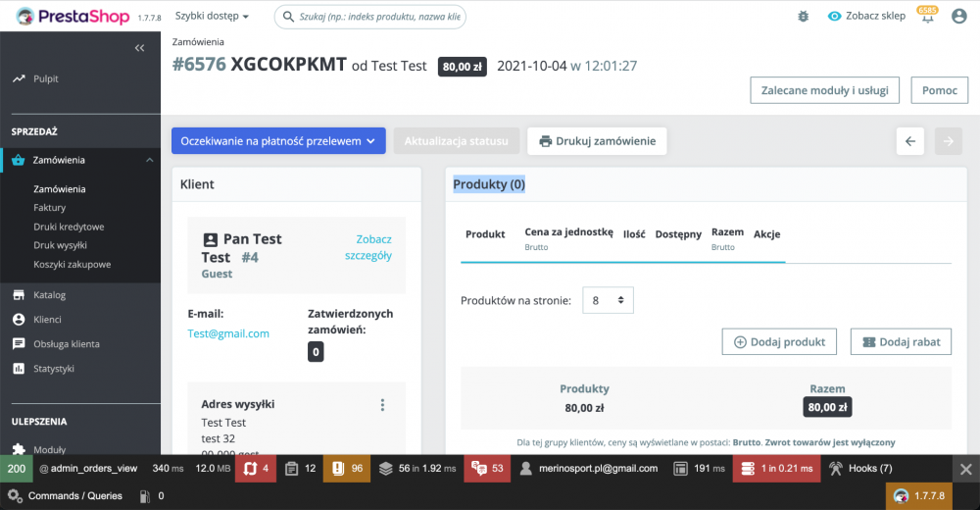The image size is (980, 510).
Task: Open Zobacz sklep view shop link
Action: (x=866, y=17)
